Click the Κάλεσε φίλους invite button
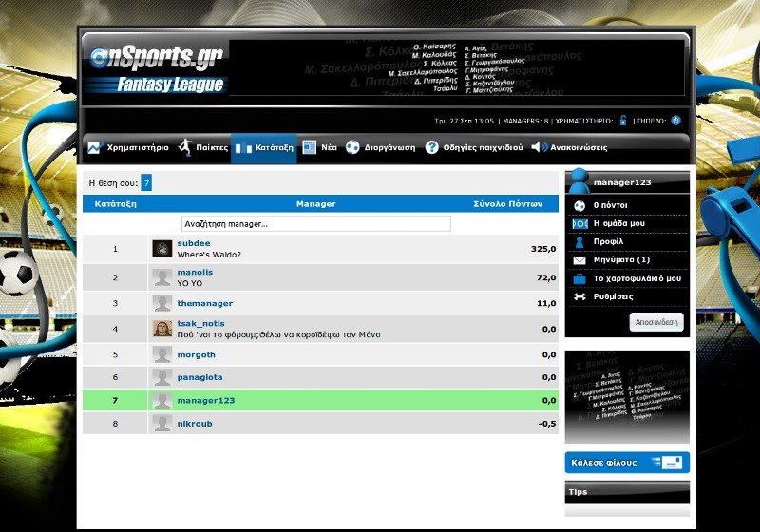This screenshot has height=532, width=760. point(627,463)
